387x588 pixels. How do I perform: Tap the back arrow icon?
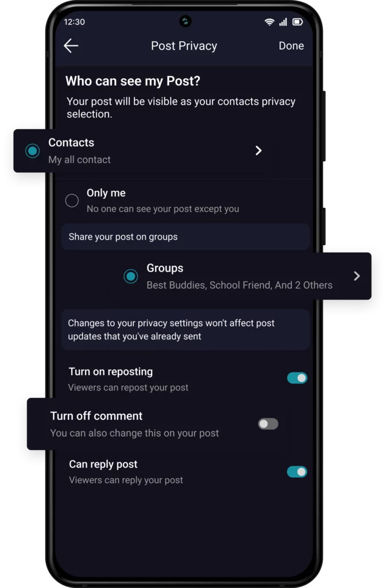(71, 46)
